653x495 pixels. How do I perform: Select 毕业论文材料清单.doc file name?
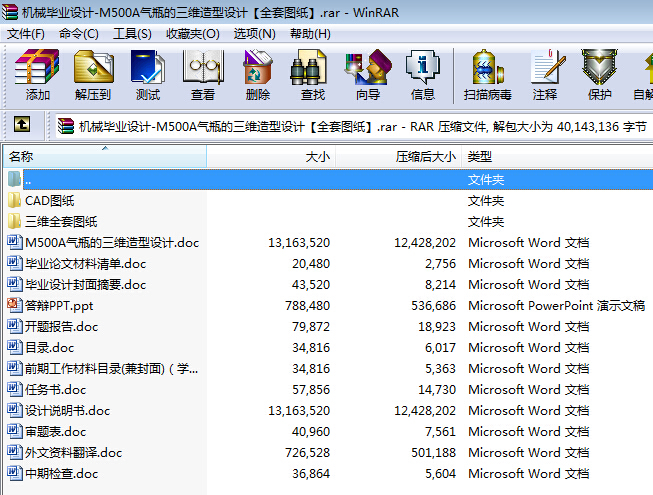[85, 264]
